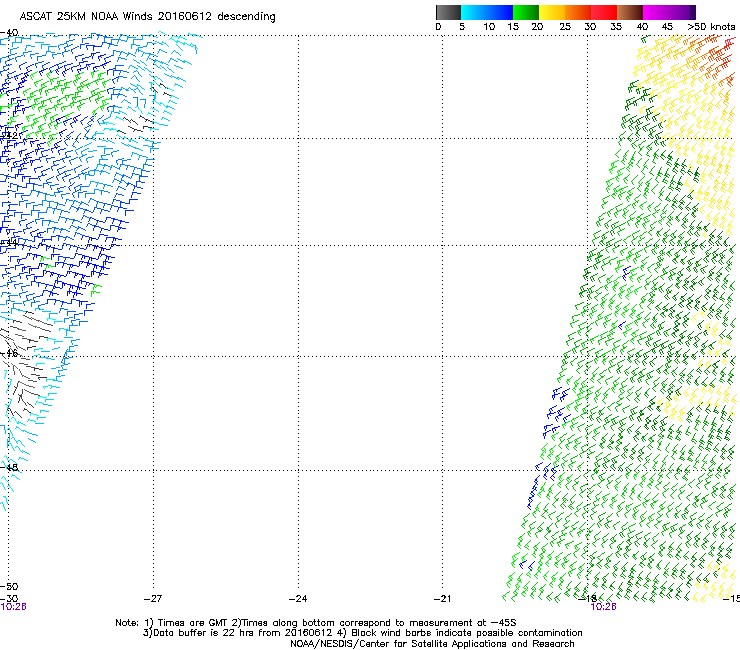Click the yellow 20–25 knots legend segment

(552, 12)
